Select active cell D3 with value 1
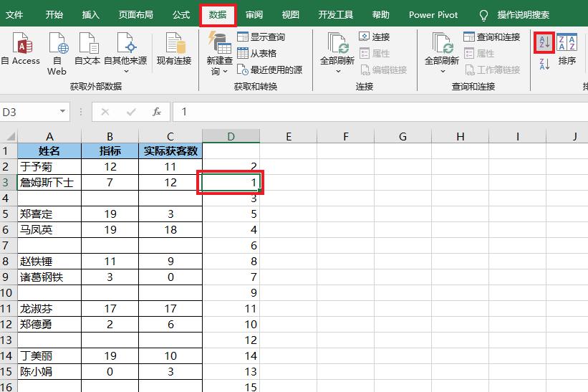Screen dimensions: 588x392 click(x=231, y=182)
